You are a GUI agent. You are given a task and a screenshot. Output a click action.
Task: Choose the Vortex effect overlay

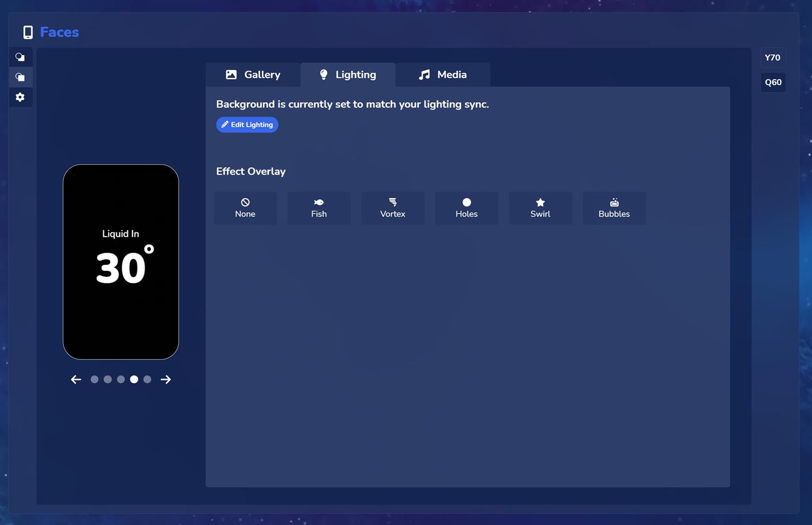392,208
